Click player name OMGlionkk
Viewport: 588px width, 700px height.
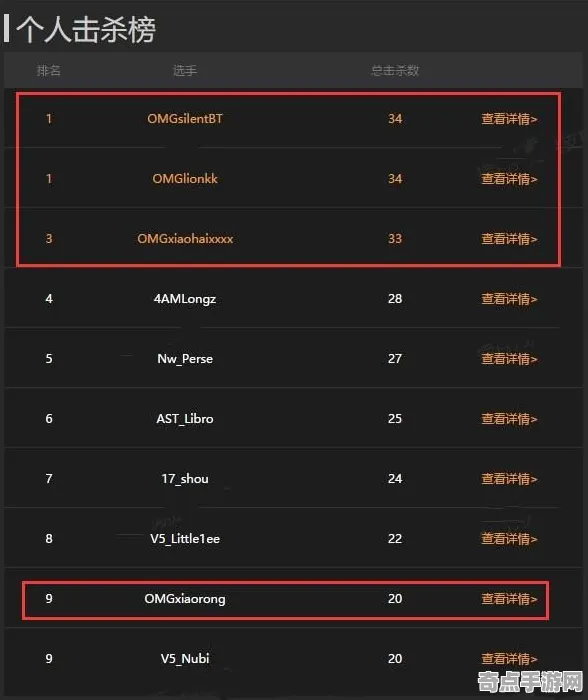click(185, 179)
